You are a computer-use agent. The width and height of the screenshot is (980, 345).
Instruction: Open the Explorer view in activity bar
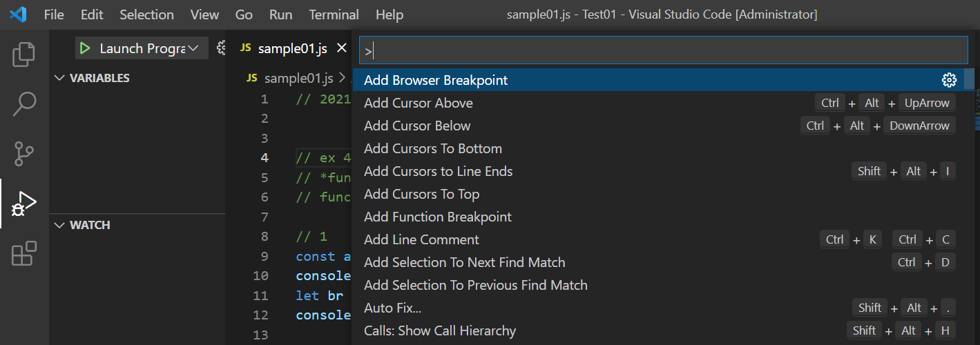click(x=24, y=55)
